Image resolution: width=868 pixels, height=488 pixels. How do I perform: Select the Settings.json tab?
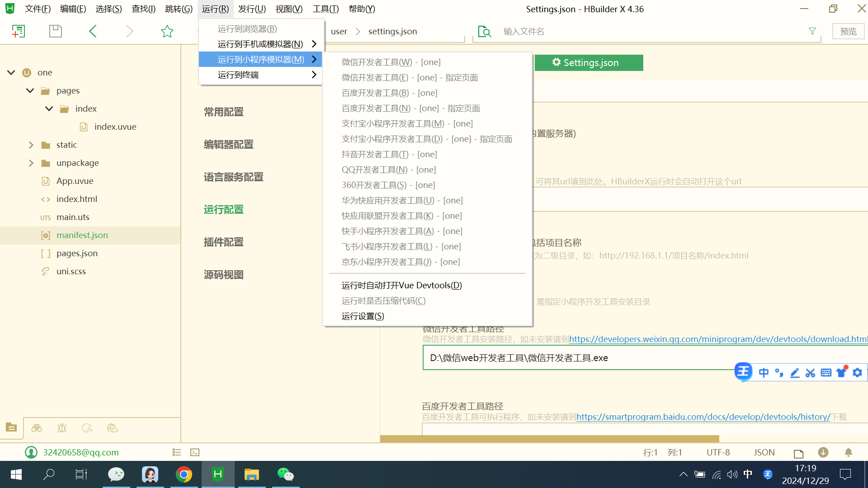click(589, 63)
